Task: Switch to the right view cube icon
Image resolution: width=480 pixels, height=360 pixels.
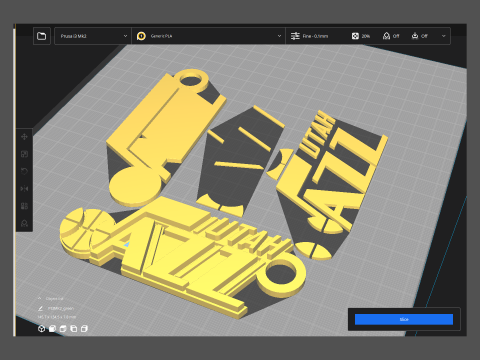Action: pos(84,329)
